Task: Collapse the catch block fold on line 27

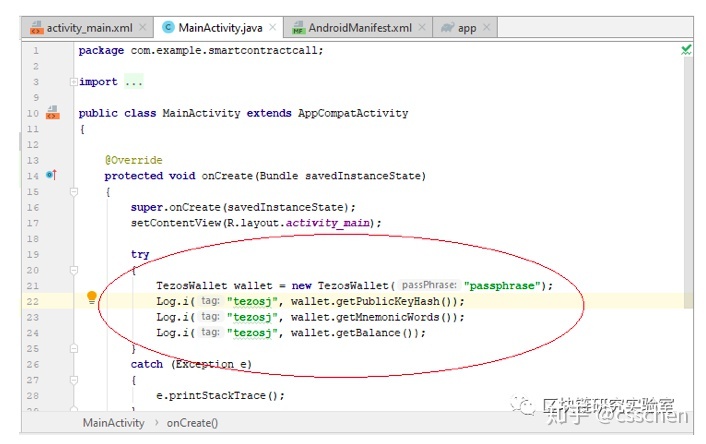Action: pos(74,380)
